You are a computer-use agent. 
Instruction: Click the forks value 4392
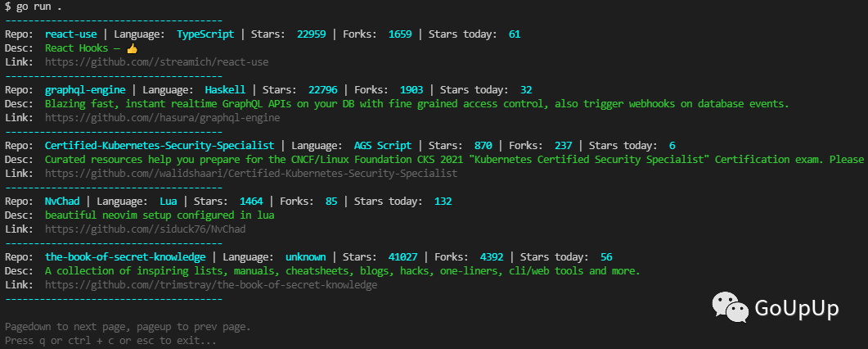[x=492, y=257]
